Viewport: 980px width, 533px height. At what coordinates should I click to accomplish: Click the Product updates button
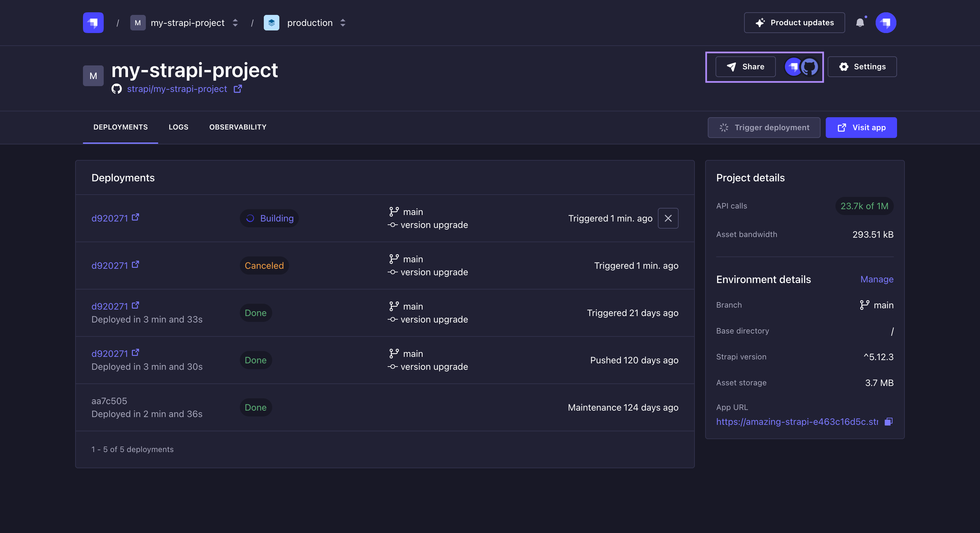(x=794, y=23)
